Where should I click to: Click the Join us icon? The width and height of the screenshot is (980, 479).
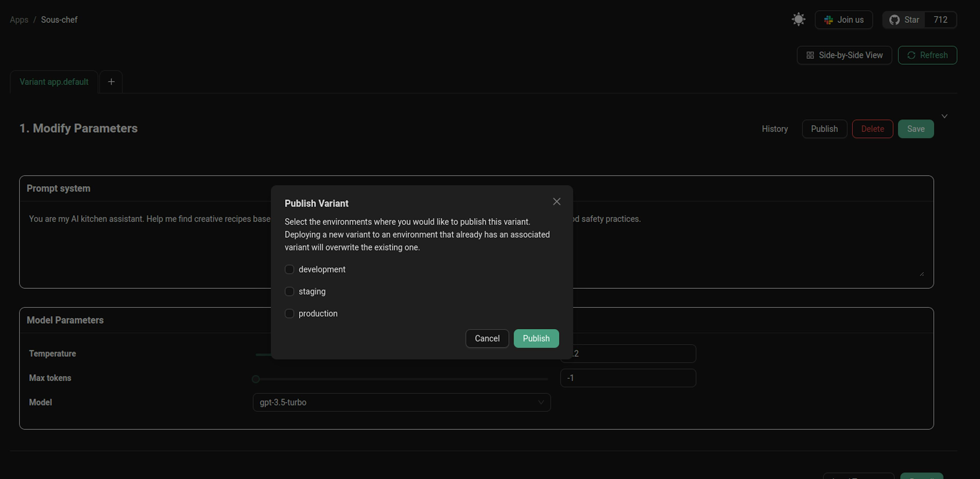[829, 19]
